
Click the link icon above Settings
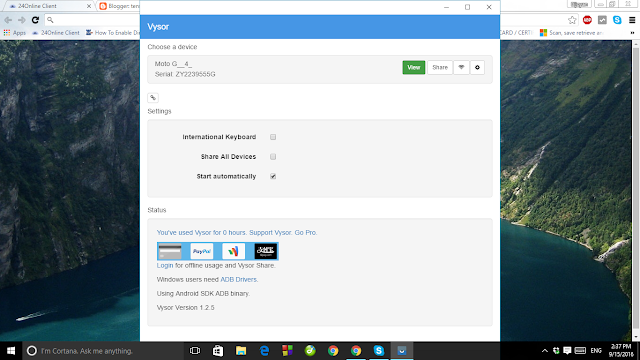(153, 98)
